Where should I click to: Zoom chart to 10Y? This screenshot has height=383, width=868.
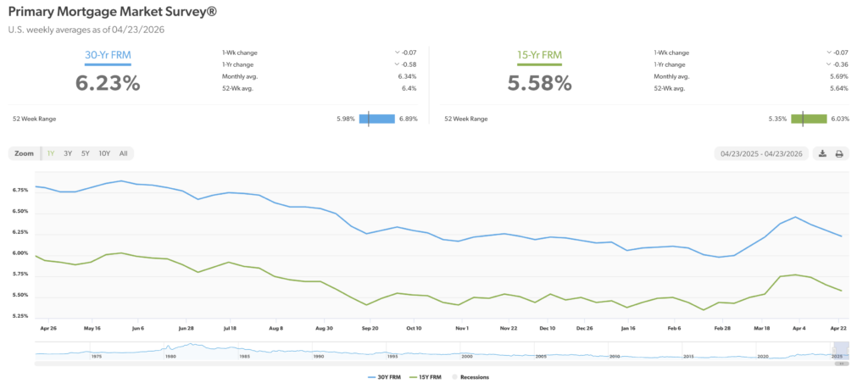pyautogui.click(x=104, y=153)
